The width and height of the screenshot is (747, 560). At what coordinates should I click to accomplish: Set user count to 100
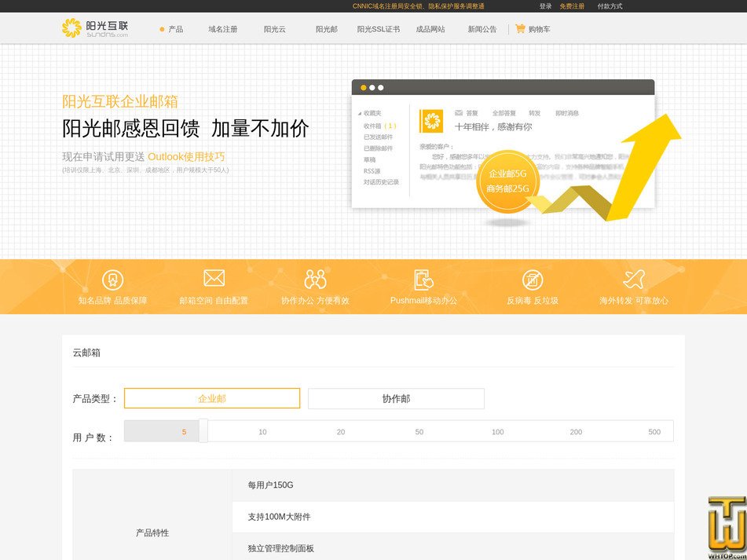coord(498,432)
